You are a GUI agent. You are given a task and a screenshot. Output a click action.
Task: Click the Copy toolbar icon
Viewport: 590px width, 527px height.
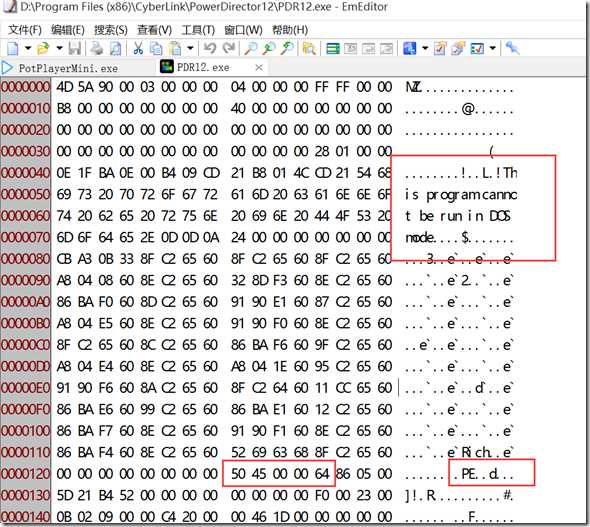pyautogui.click(x=156, y=48)
